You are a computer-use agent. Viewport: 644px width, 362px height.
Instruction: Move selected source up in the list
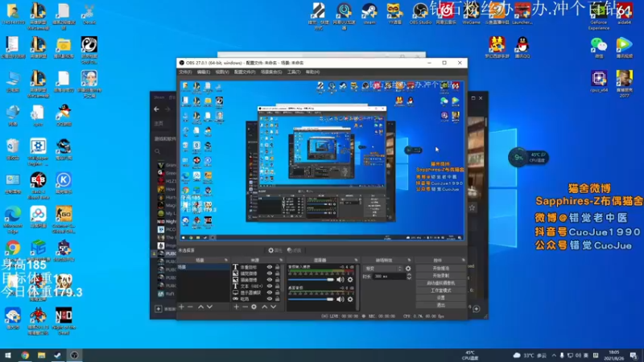point(265,306)
